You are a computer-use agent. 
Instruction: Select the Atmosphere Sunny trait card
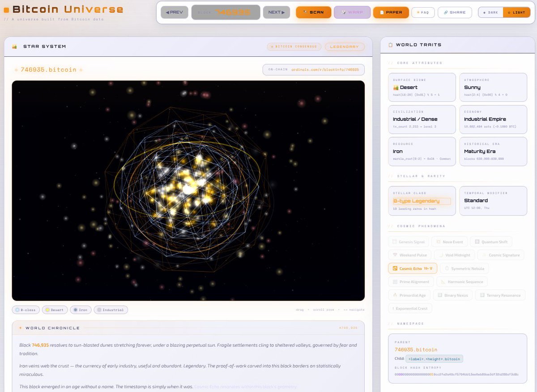tap(493, 87)
